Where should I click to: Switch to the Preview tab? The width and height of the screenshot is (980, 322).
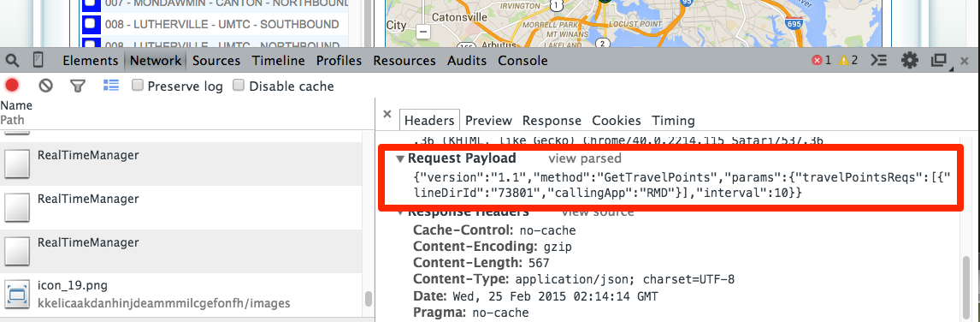pos(489,120)
